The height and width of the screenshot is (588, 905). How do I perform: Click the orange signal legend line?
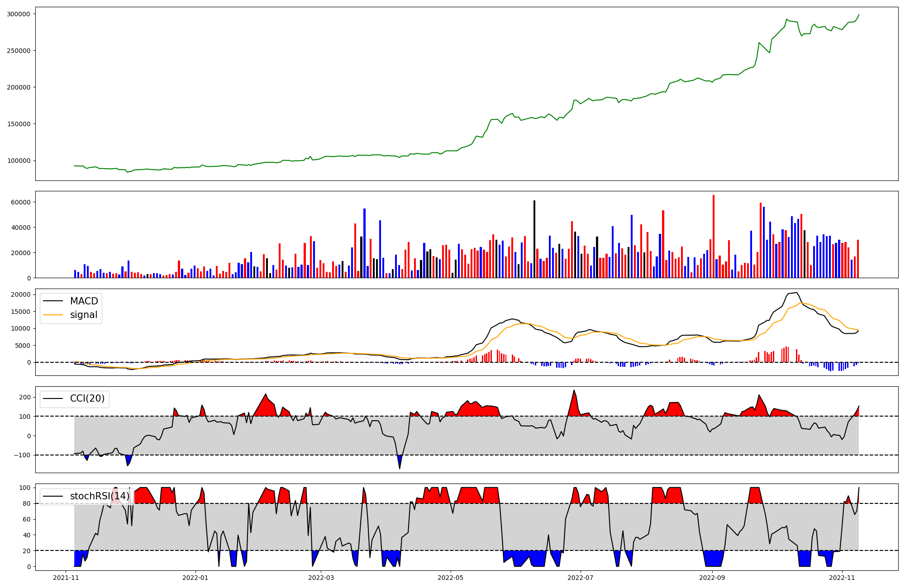[53, 315]
